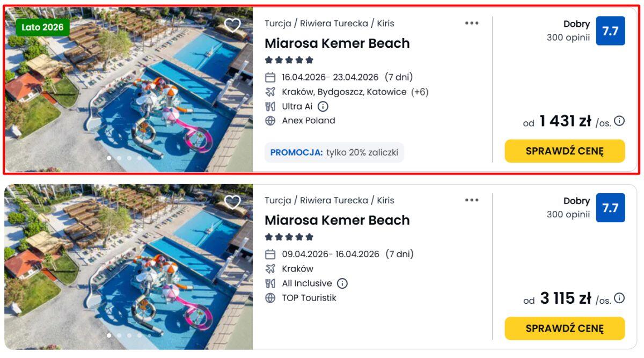This screenshot has width=644, height=358.
Task: Favorite the second Miarosa Kemer Beach offer
Action: (232, 202)
